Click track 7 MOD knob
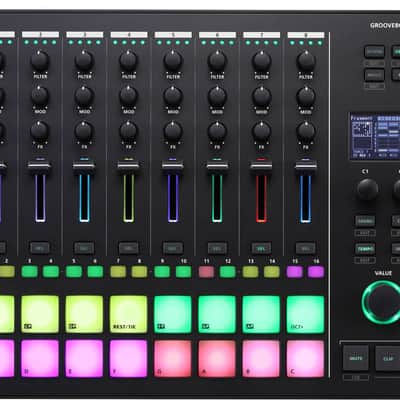This screenshot has height=400, width=400. coord(262,96)
